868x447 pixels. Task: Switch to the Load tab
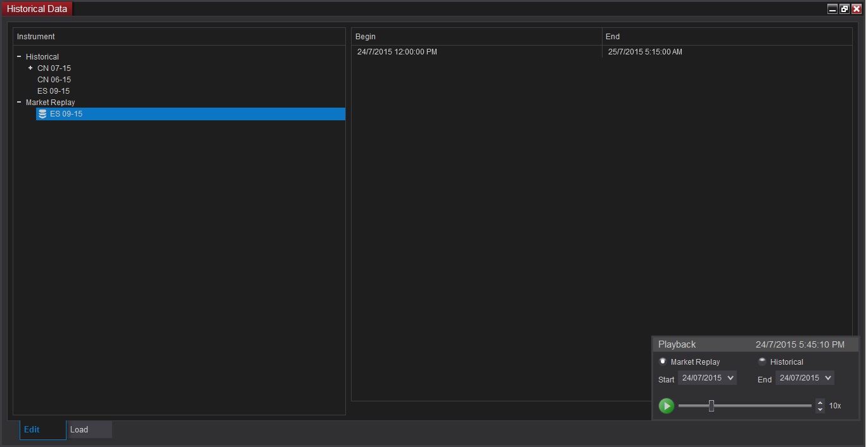(90, 429)
